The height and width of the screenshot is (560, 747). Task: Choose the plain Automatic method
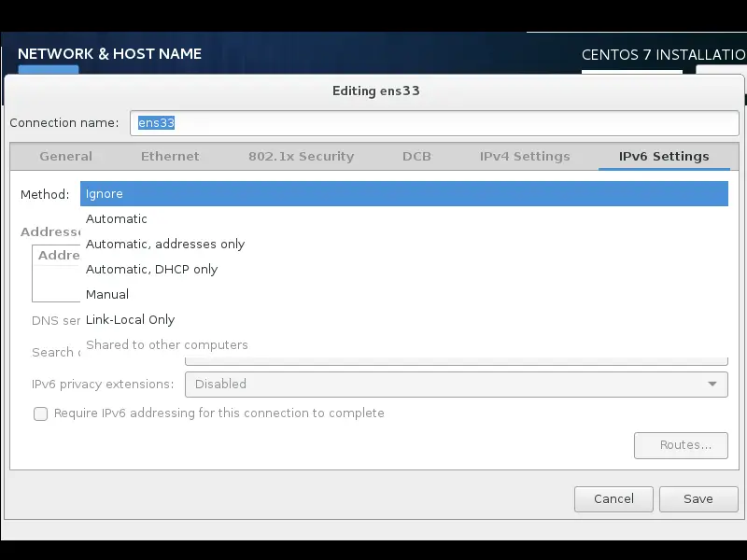click(404, 219)
